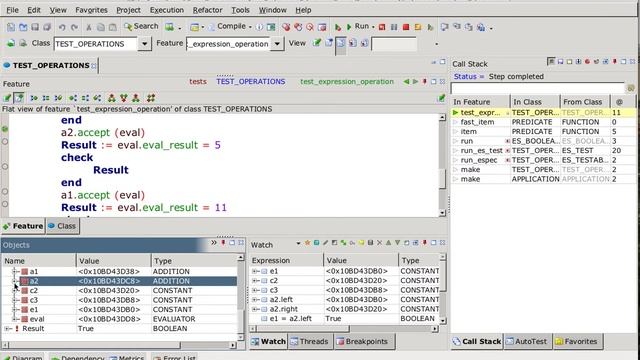Move watch expression down with triangle icon
Viewport: 640px width, 360px height.
click(x=397, y=243)
